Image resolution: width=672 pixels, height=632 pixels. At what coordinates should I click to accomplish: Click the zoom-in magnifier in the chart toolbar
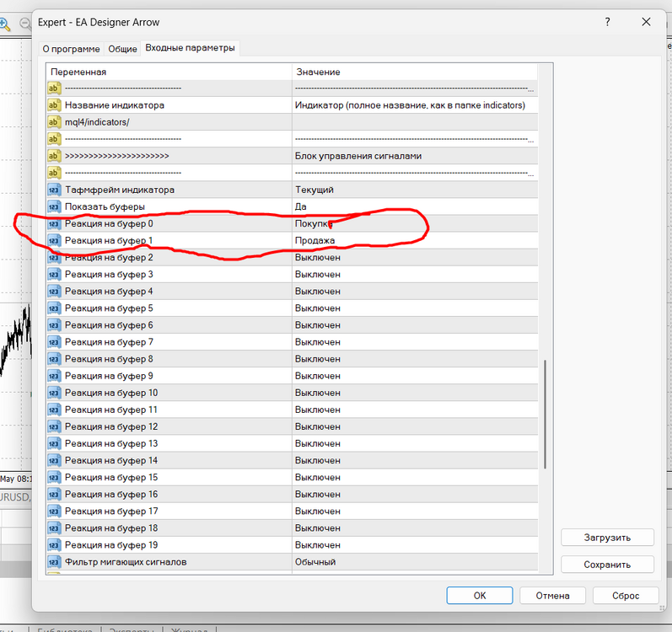click(4, 24)
